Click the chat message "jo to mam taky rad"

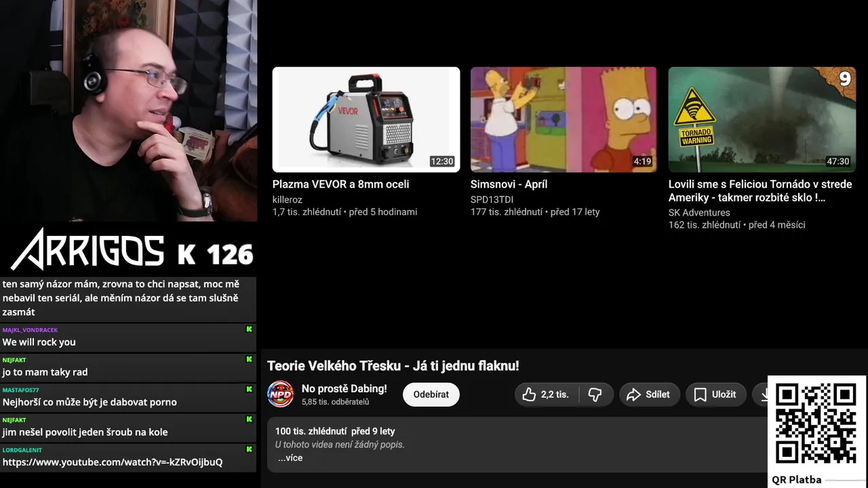click(45, 372)
